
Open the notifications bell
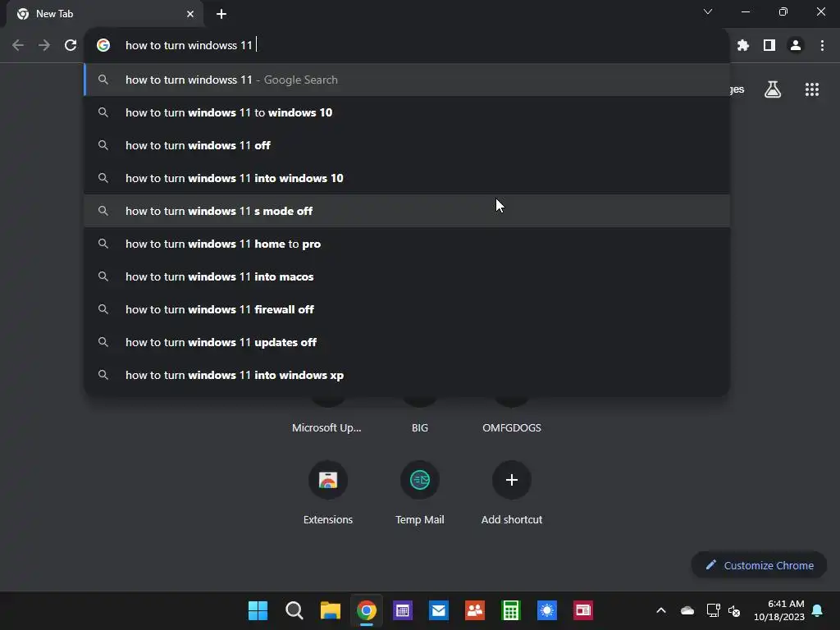coord(818,610)
